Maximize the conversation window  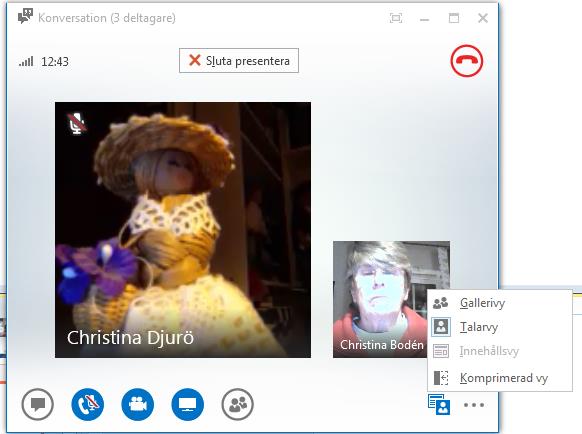(454, 18)
